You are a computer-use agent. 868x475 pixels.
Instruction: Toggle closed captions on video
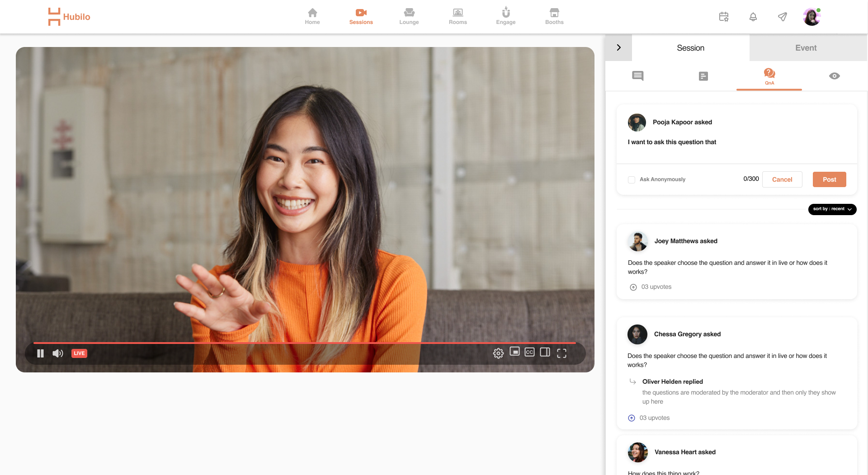529,353
